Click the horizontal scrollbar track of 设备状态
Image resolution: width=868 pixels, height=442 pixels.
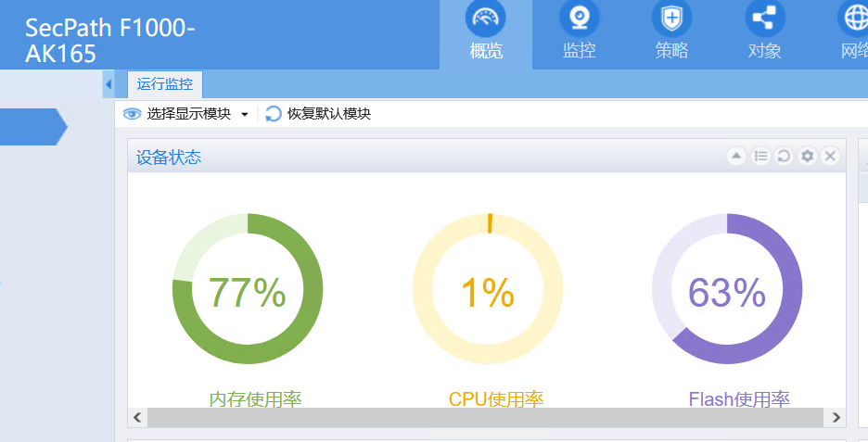486,417
